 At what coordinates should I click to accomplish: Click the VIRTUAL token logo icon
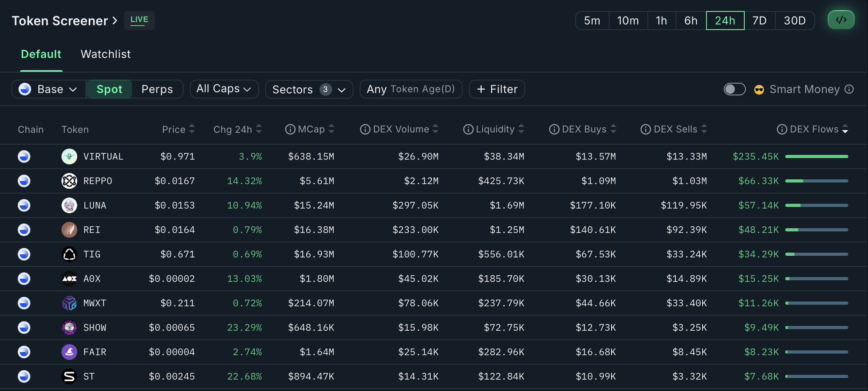(x=69, y=156)
